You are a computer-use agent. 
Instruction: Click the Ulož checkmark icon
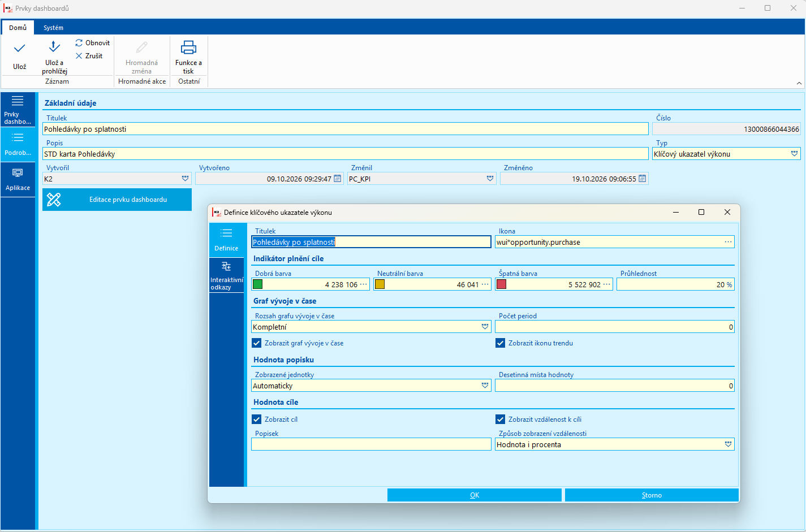[20, 49]
